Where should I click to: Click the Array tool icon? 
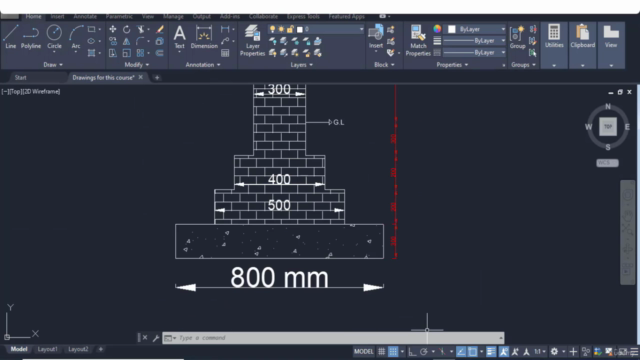(x=140, y=53)
